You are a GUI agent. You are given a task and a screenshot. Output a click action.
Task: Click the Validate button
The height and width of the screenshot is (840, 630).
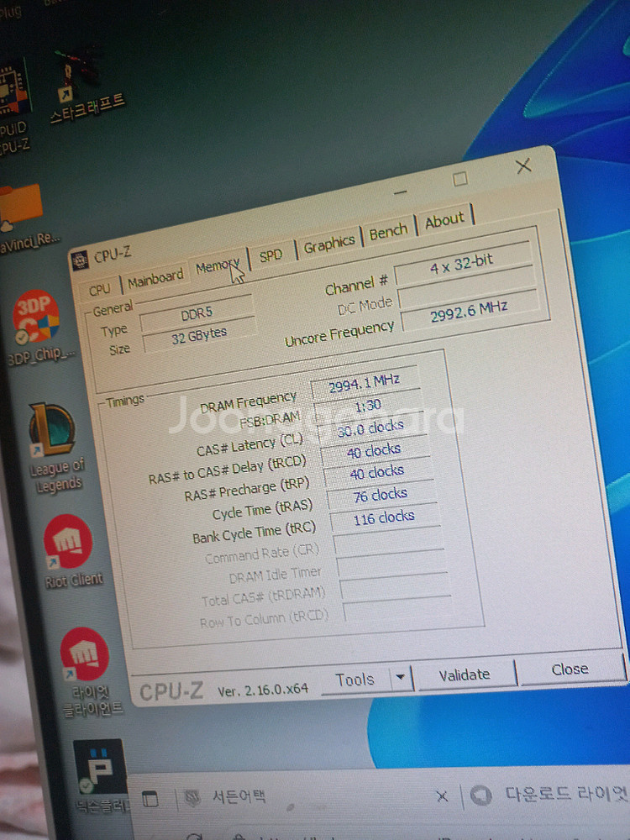[x=465, y=675]
